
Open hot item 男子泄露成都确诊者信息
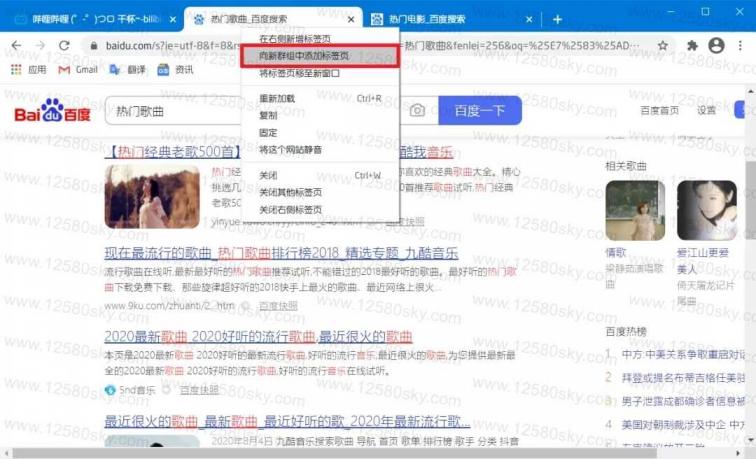[x=683, y=401]
